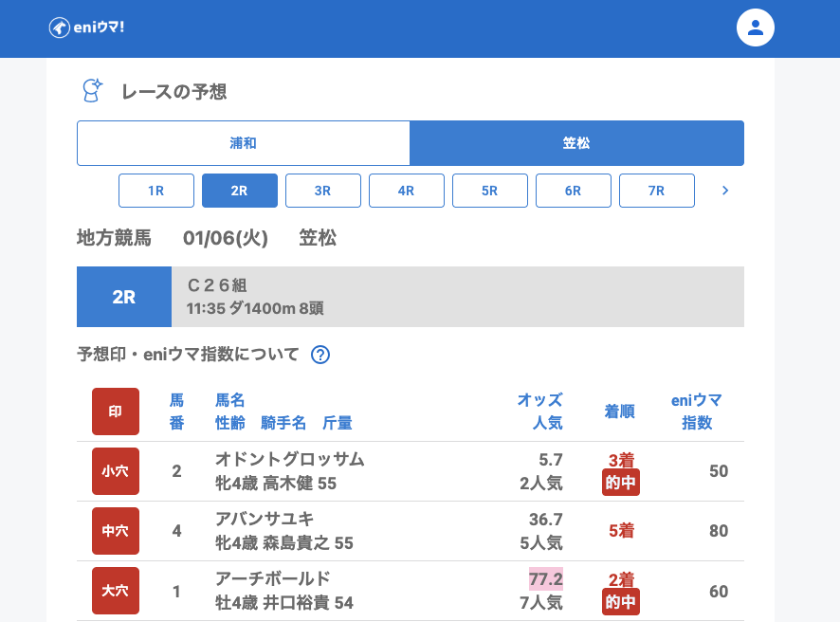Switch to the 浦和 racecourse tab

click(244, 143)
